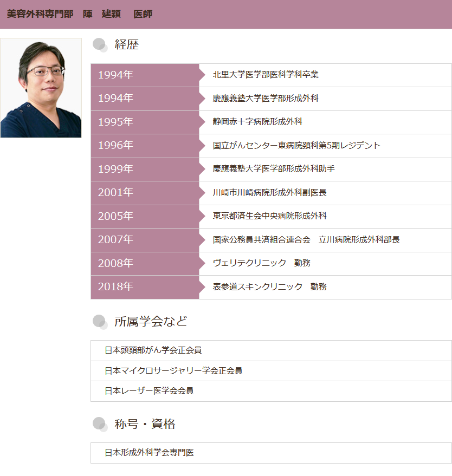Click 日本形成外科学会専門医 qualification row
Screen dimensions: 452x476
coord(149,453)
